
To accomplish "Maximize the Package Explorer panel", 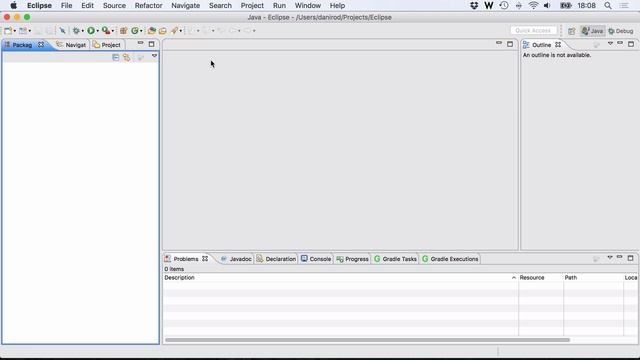I will (x=151, y=44).
